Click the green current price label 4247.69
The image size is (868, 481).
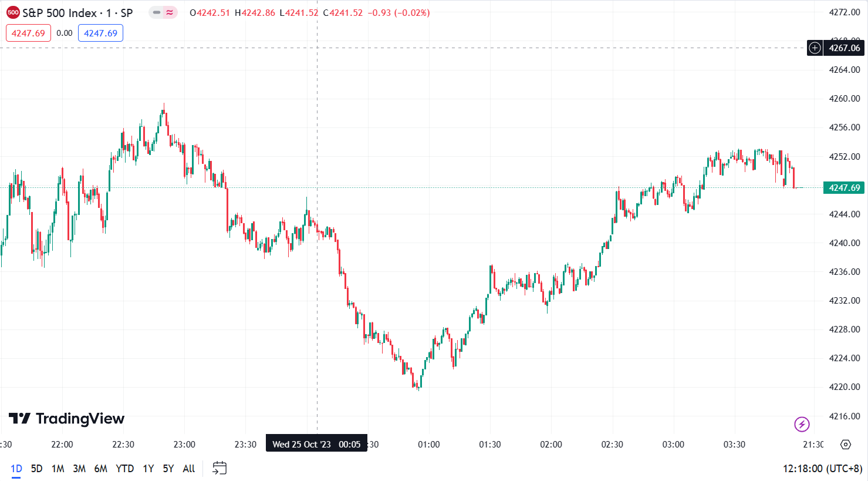click(x=844, y=188)
